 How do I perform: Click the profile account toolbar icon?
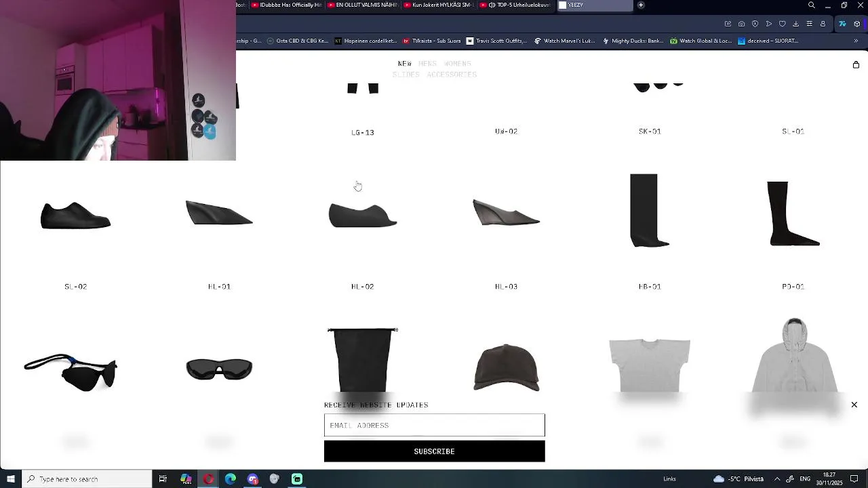coord(823,24)
